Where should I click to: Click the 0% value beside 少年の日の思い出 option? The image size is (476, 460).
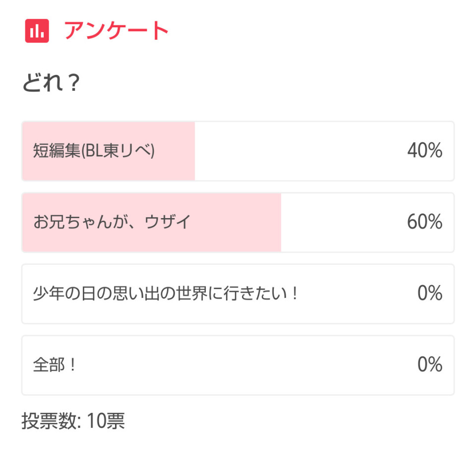click(430, 293)
